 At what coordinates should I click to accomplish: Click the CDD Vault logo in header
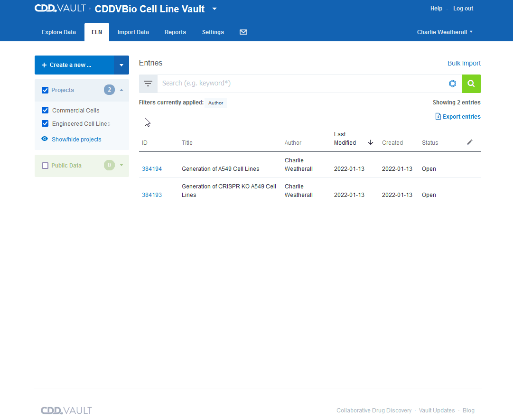coord(60,8)
